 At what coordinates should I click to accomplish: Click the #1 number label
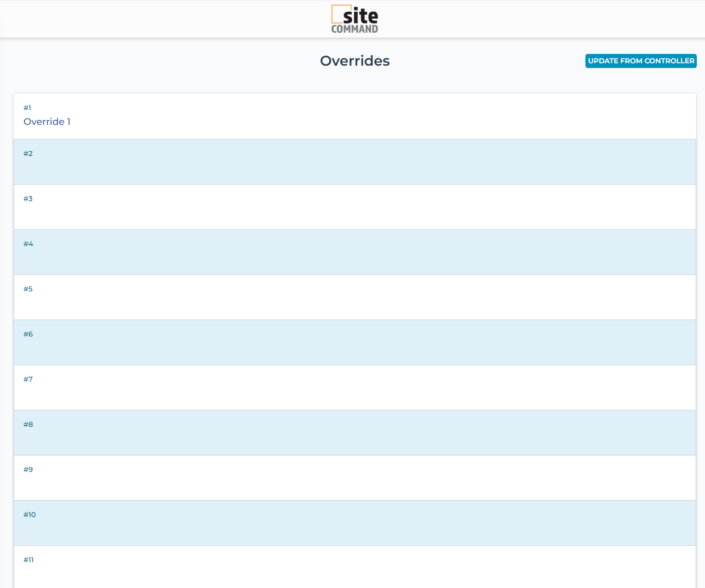pyautogui.click(x=27, y=108)
